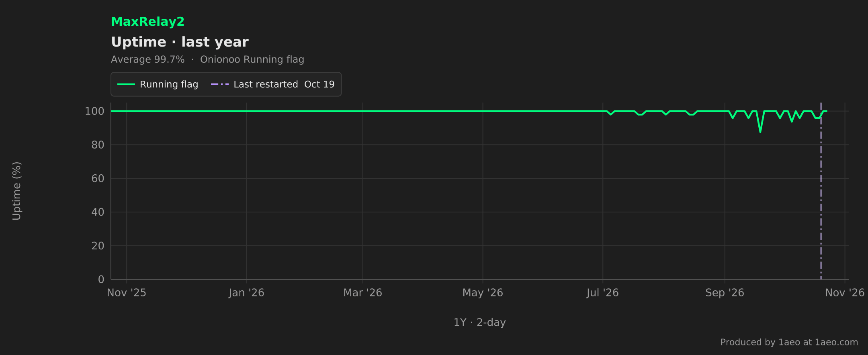The height and width of the screenshot is (355, 868).
Task: Click the green Running flag legend line
Action: click(x=126, y=84)
